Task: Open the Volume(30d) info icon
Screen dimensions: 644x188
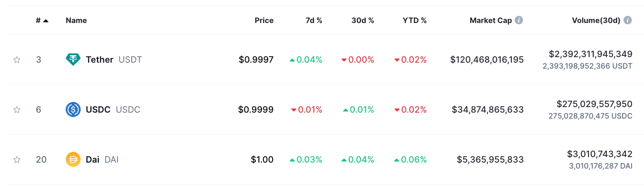Action: [627, 20]
